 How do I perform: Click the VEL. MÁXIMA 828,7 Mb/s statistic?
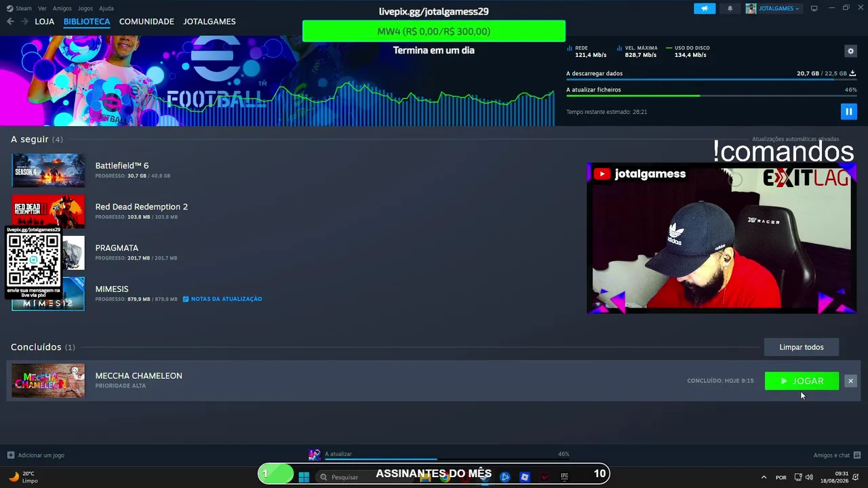coord(637,52)
